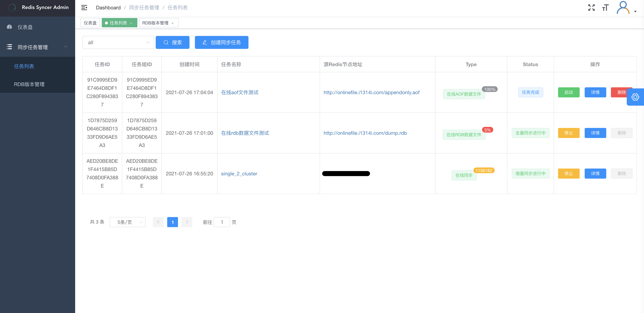Screen dimensions: 644x313
Task: Close the RDB版本管理 tab
Action: (x=172, y=23)
